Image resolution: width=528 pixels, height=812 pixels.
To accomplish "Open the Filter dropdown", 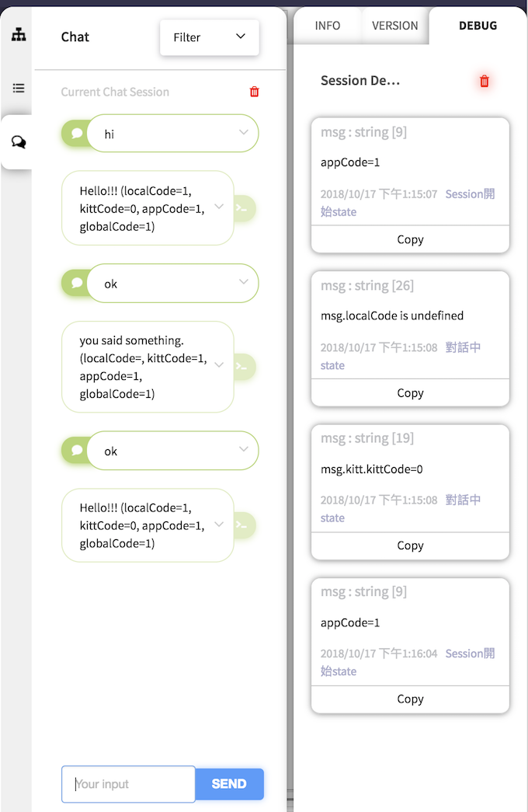I will (x=210, y=37).
